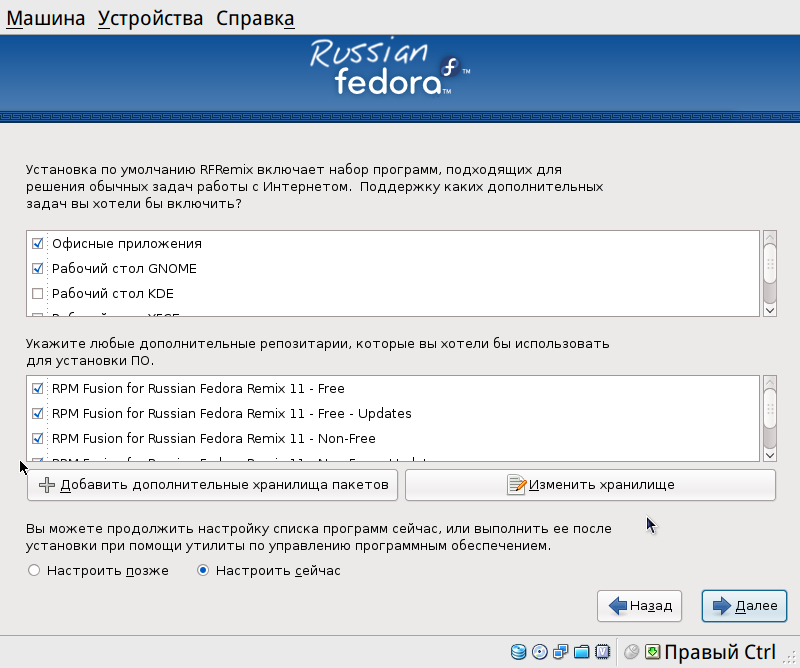The width and height of the screenshot is (800, 668).
Task: Click the back arrow icon on Назад
Action: (x=618, y=606)
